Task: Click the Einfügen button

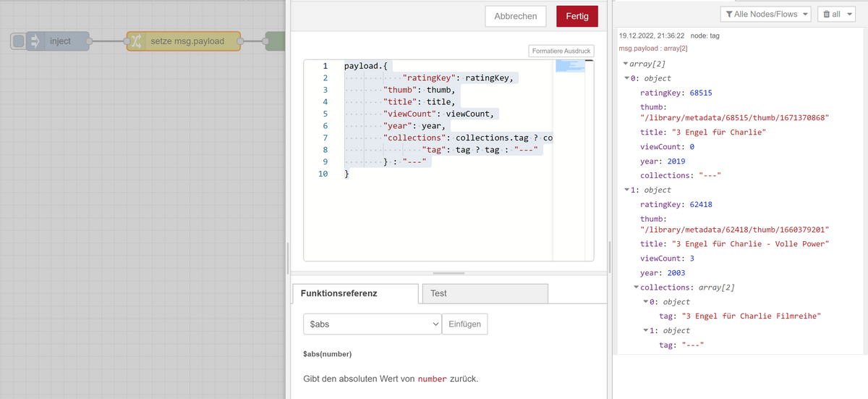Action: tap(465, 324)
